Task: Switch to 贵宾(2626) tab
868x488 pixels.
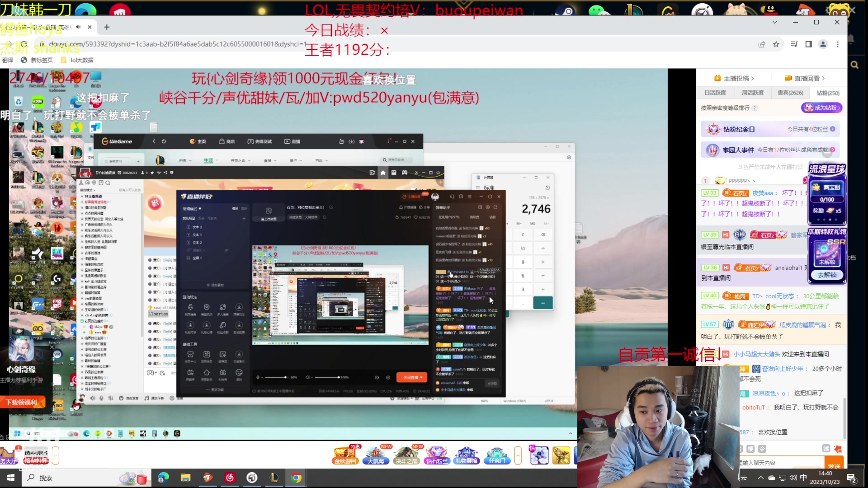Action: point(790,93)
